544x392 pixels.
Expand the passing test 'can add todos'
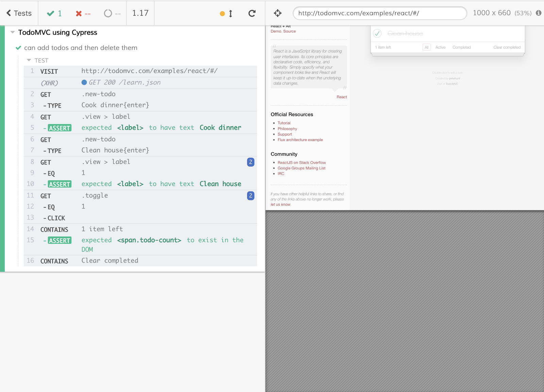pos(81,48)
